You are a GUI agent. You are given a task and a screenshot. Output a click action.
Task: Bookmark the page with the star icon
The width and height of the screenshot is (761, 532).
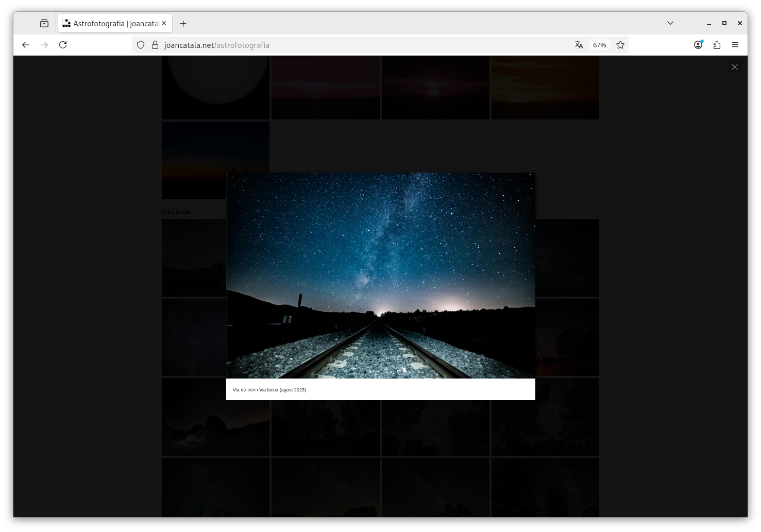click(x=620, y=45)
